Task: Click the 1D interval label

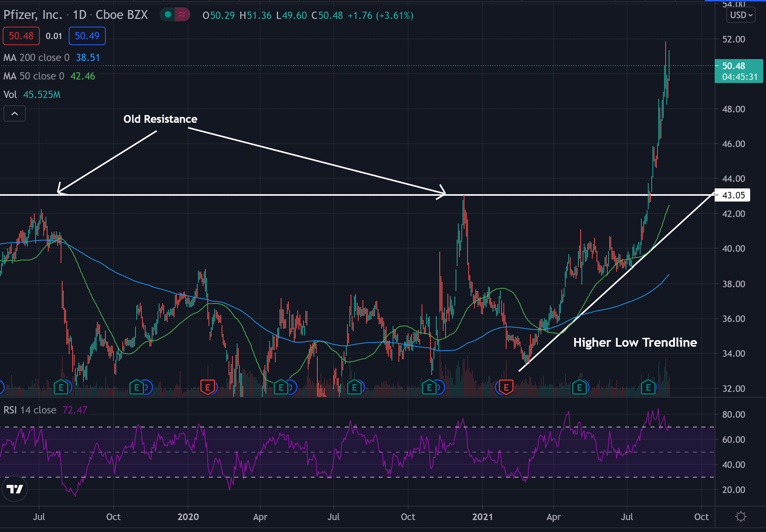Action: pos(80,15)
